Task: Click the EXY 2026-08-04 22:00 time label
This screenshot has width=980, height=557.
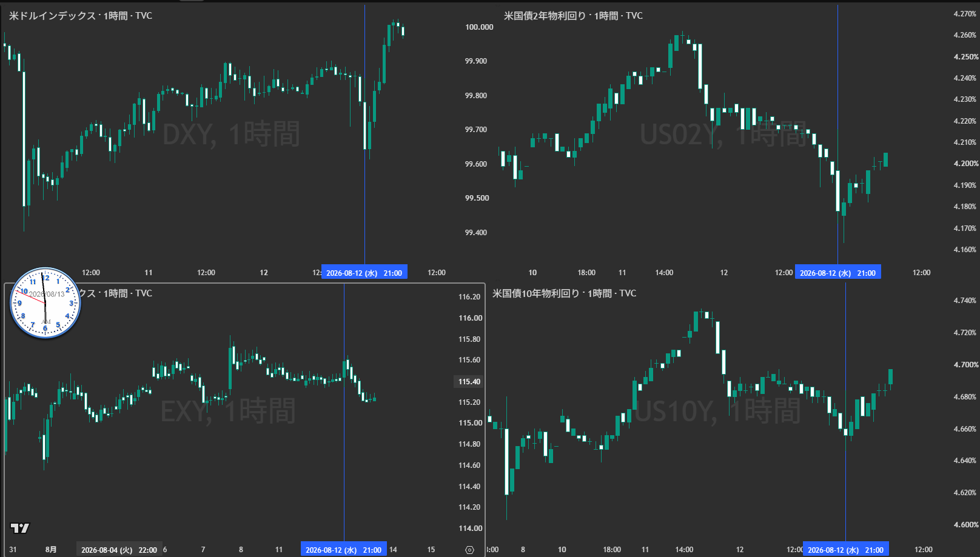Action: tap(119, 550)
